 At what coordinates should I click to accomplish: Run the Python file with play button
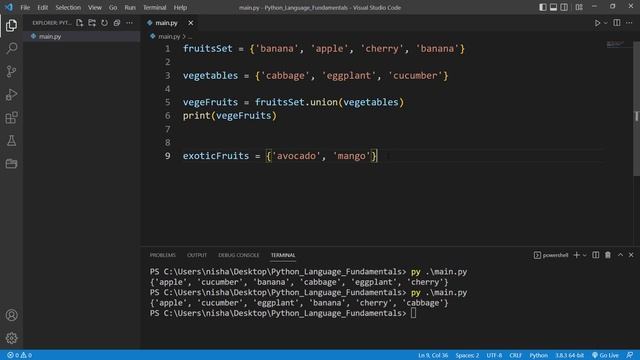point(597,23)
